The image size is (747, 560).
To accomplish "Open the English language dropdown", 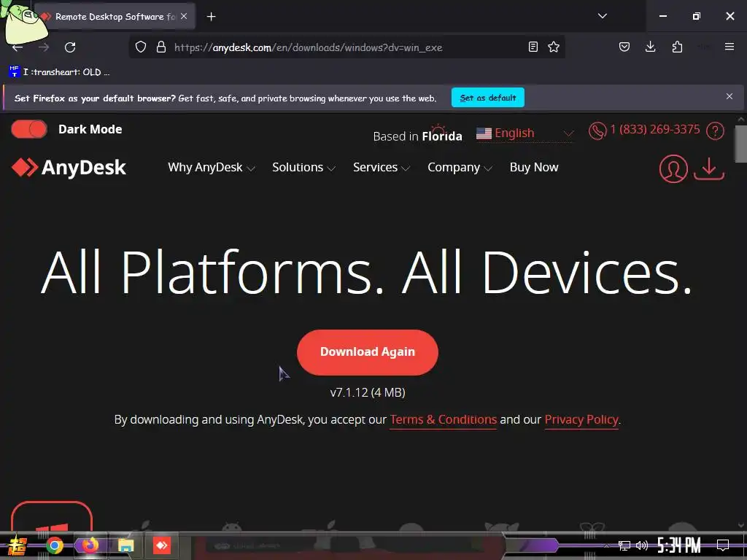I will point(525,133).
